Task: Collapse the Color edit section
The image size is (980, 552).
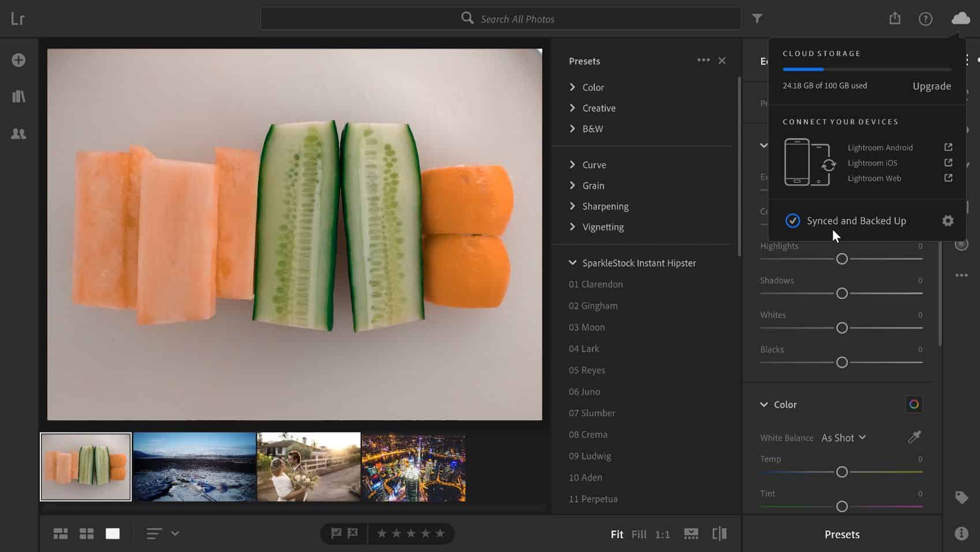Action: coord(778,405)
